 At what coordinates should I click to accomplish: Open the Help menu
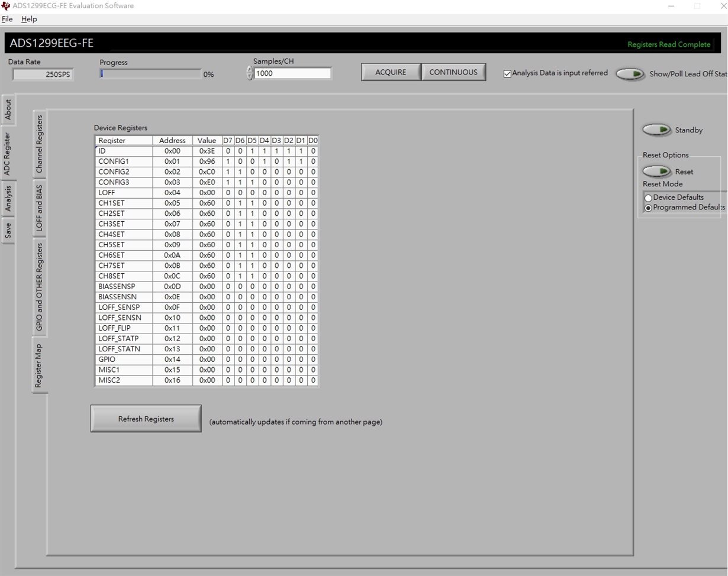29,19
